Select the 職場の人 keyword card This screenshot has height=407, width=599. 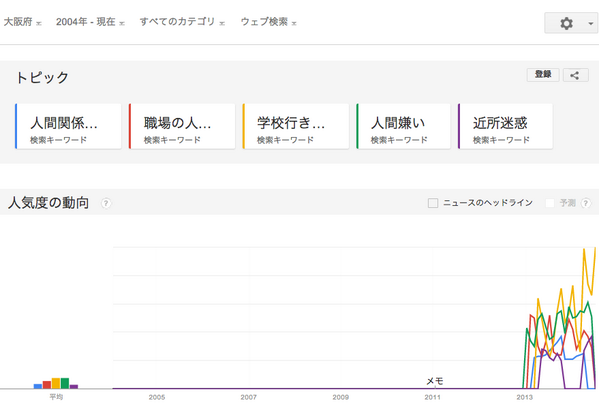[x=182, y=126]
